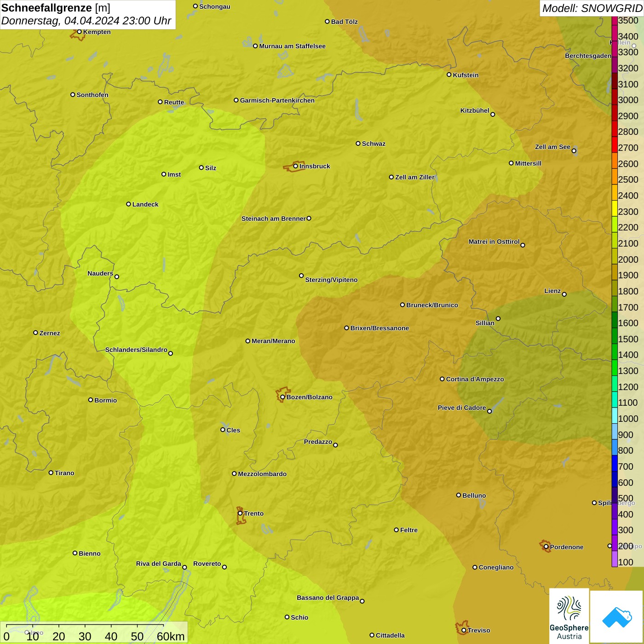Click the Bruneck/Brunico label
Screen dimensions: 644x644
tap(432, 305)
